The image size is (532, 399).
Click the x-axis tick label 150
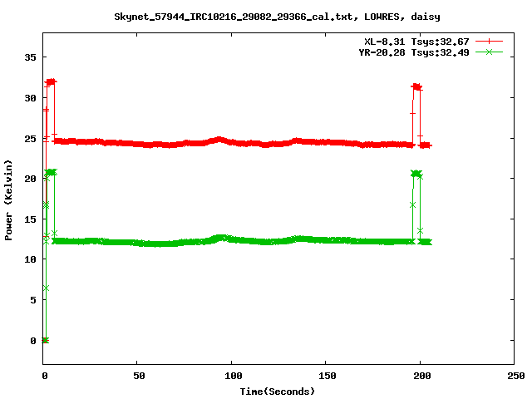pyautogui.click(x=328, y=376)
